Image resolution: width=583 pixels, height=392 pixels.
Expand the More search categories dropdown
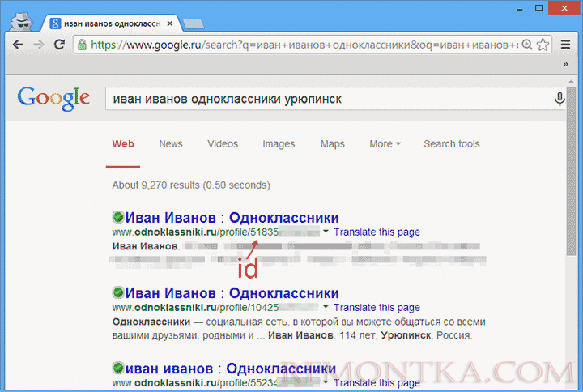click(385, 144)
